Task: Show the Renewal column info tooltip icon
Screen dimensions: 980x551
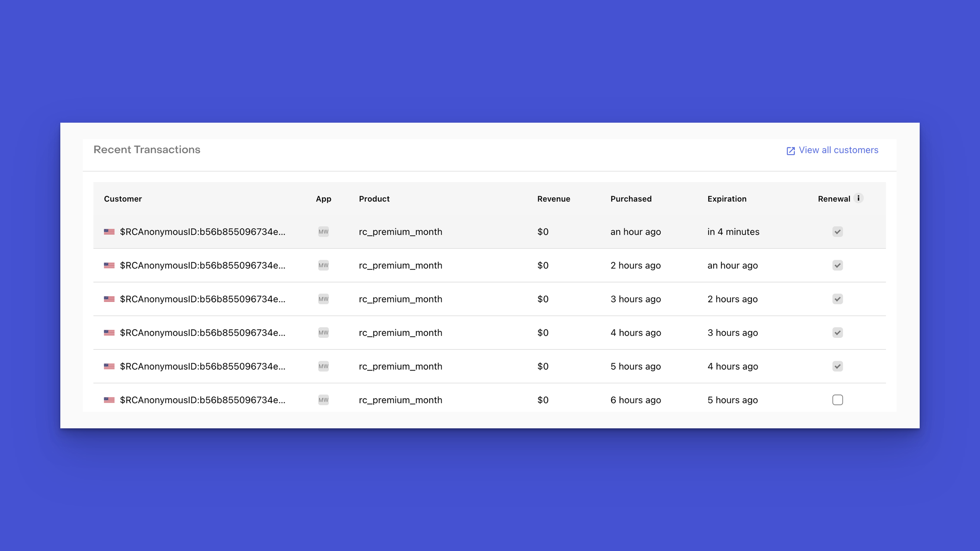Action: click(859, 198)
